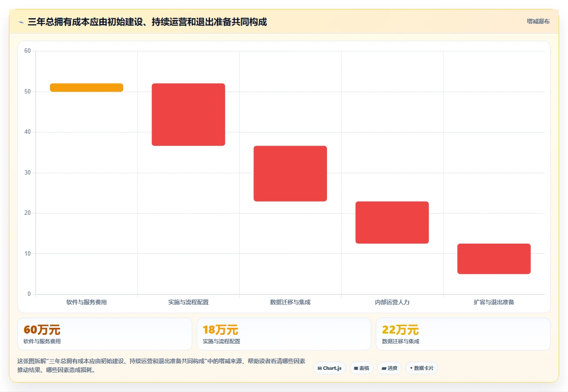Image resolution: width=568 pixels, height=392 pixels.
Task: Click the 数据迁移与集成 caption under 22万元
Action: point(401,342)
